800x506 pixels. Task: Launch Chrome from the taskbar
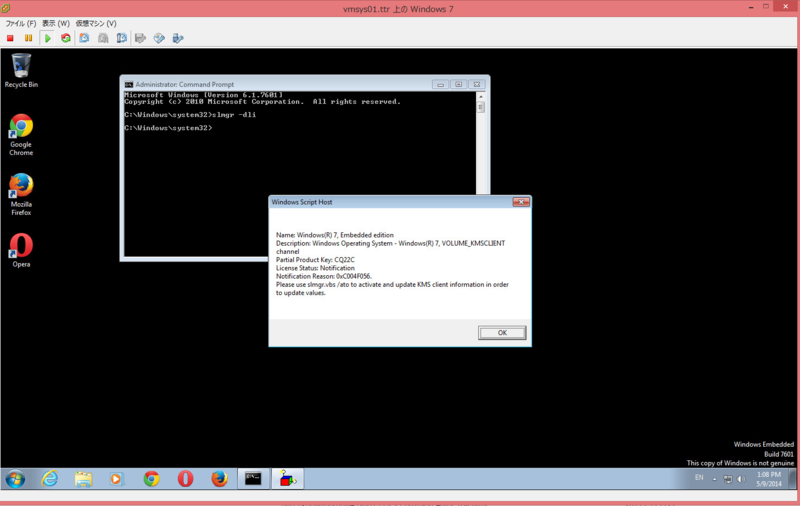click(x=151, y=479)
